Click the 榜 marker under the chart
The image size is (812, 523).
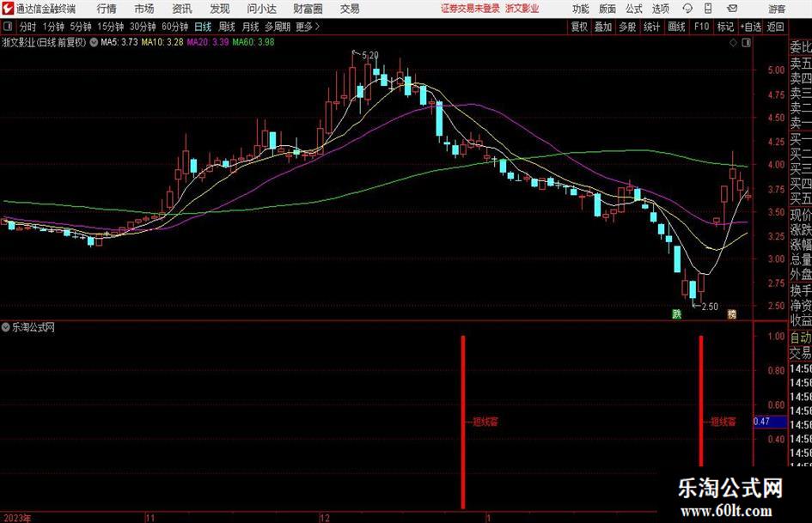point(732,313)
